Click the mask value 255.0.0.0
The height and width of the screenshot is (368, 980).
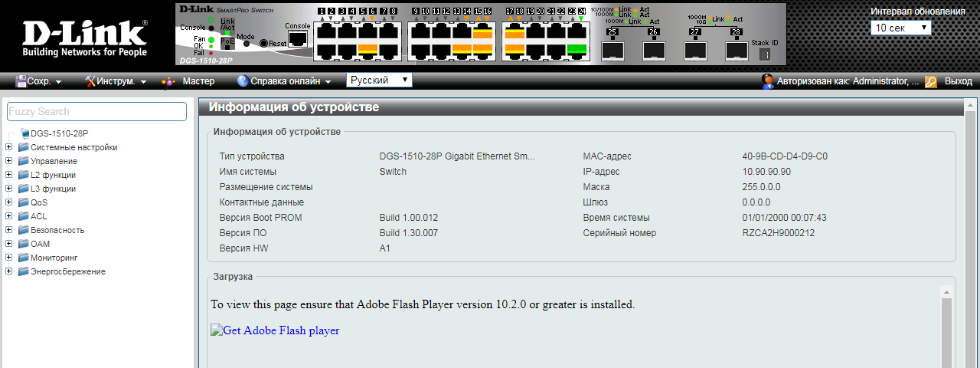761,187
